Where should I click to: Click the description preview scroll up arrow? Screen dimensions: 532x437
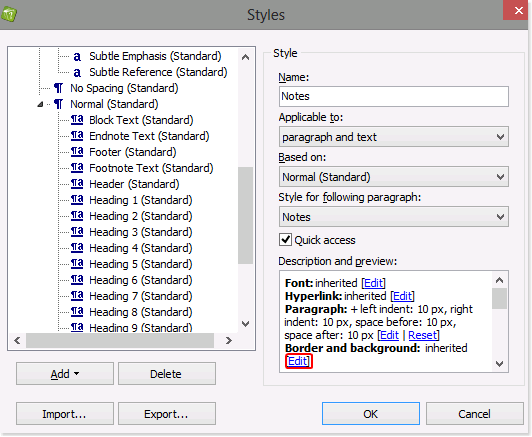coord(499,280)
